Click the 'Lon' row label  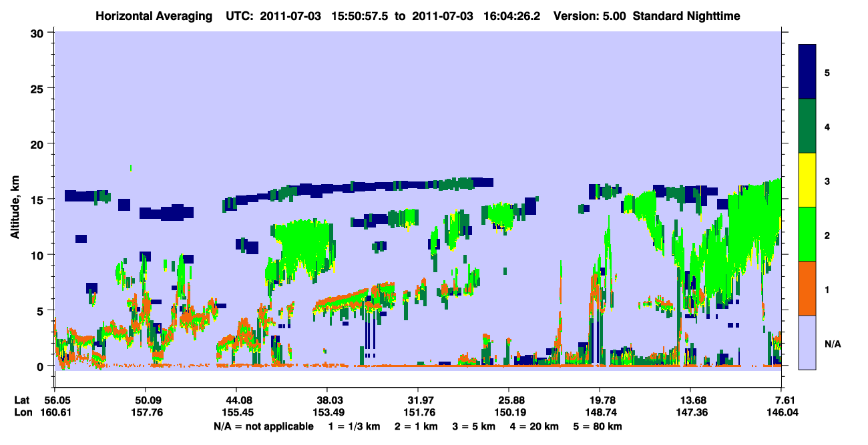coord(22,412)
